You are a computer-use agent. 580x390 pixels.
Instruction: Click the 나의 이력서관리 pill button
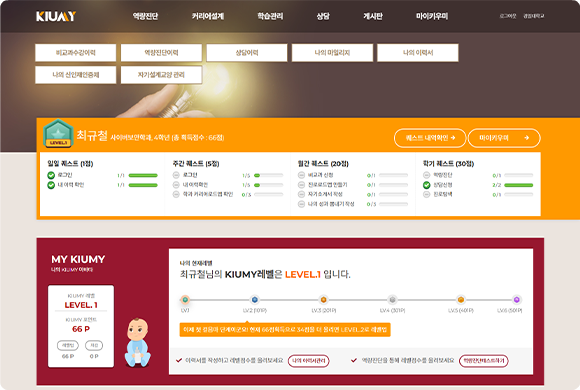pos(308,361)
